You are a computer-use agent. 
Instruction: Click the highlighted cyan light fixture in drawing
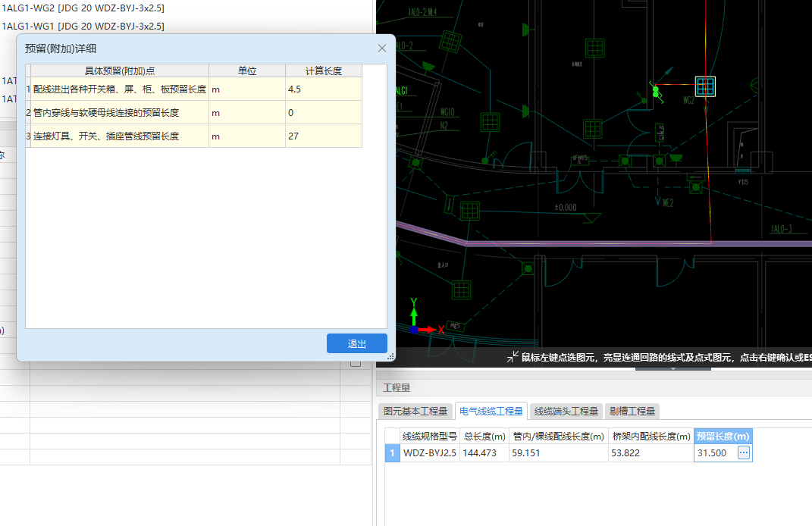[705, 86]
